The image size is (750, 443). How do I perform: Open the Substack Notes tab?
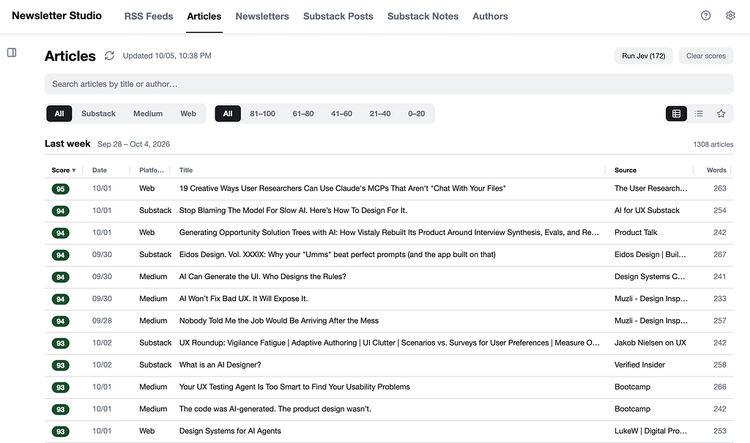[x=423, y=16]
